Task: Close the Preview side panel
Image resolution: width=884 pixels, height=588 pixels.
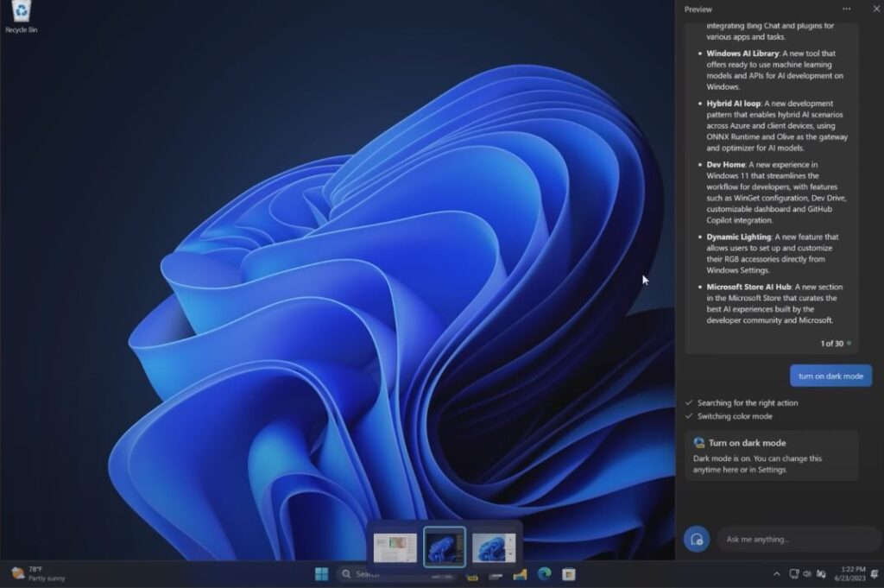Action: (x=877, y=9)
